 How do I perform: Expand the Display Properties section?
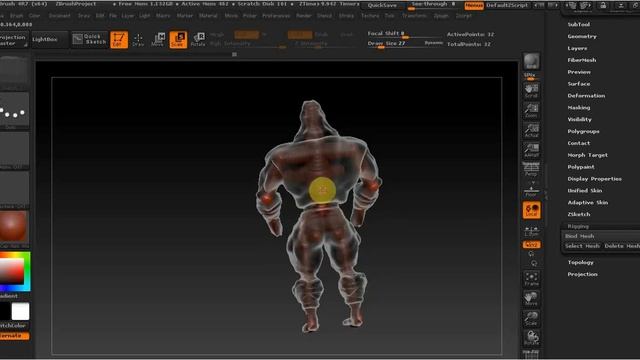[x=594, y=179]
